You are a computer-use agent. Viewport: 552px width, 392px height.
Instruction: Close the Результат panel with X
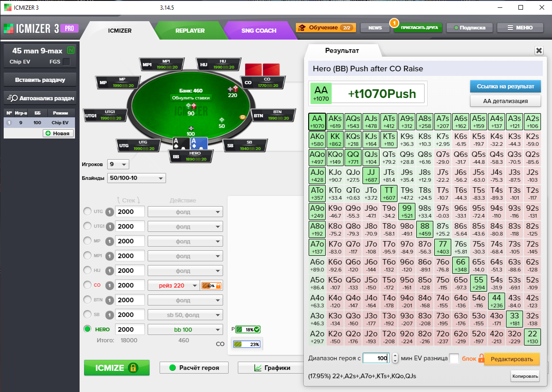[539, 51]
